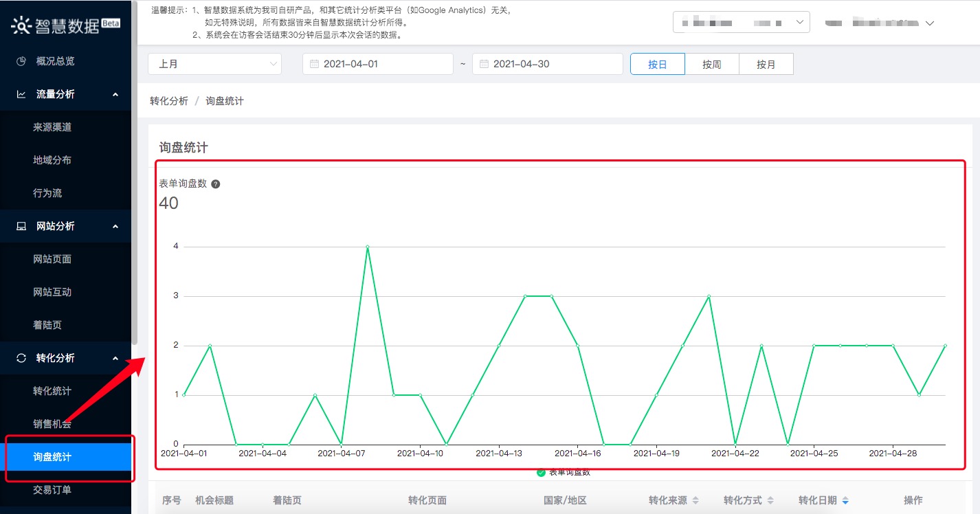The image size is (980, 514).
Task: Click the help icon beside 表单询盘数
Action: 215,184
